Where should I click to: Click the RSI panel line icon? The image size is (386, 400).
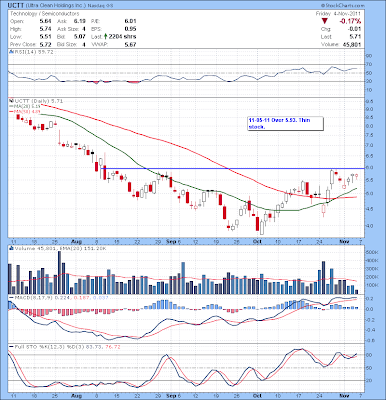(x=11, y=52)
